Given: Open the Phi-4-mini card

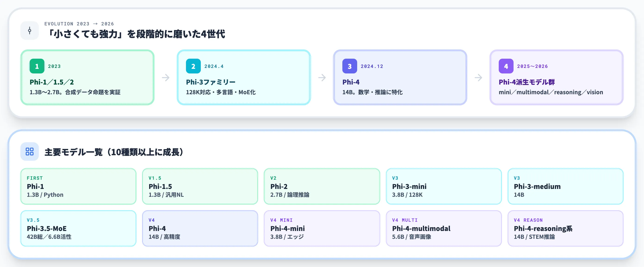Looking at the screenshot, I should click(322, 228).
